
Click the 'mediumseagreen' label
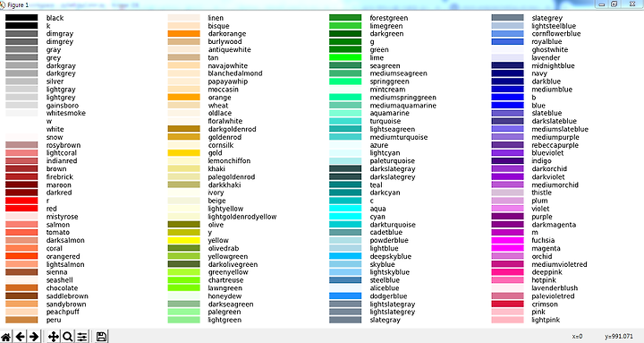(x=398, y=73)
